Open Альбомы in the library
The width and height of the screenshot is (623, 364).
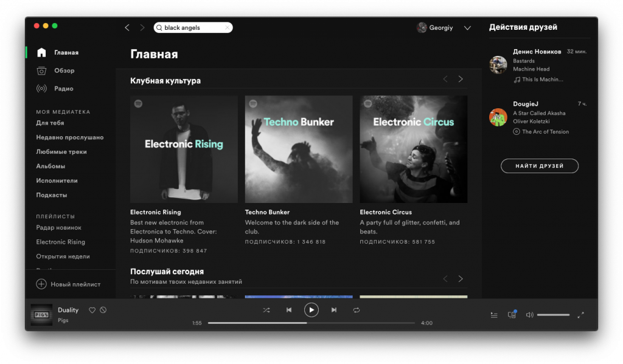coord(50,166)
